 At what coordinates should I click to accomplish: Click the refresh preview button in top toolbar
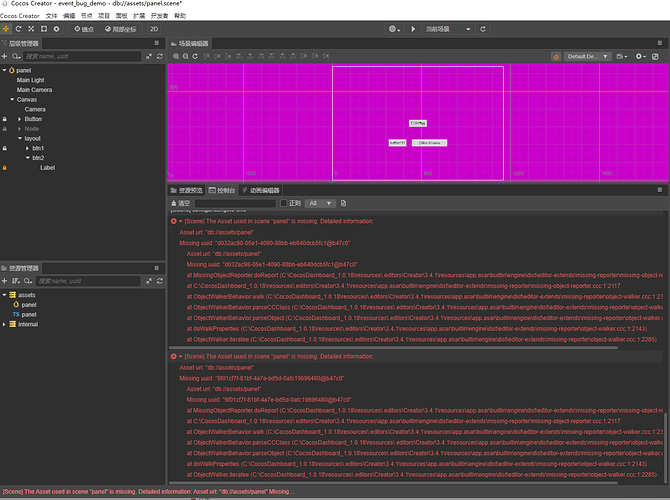pos(483,29)
